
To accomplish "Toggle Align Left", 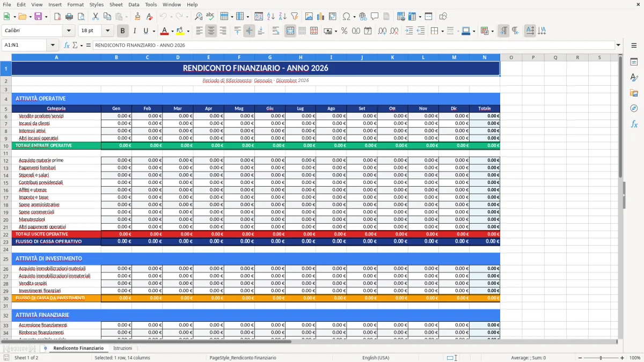I will 199,31.
